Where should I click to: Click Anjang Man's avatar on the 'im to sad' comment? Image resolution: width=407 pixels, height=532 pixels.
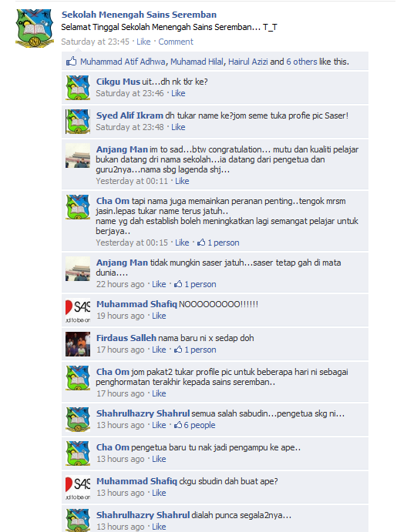78,156
